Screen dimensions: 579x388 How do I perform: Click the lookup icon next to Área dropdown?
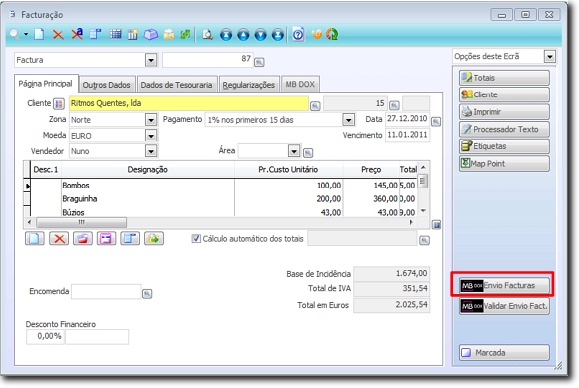(308, 152)
